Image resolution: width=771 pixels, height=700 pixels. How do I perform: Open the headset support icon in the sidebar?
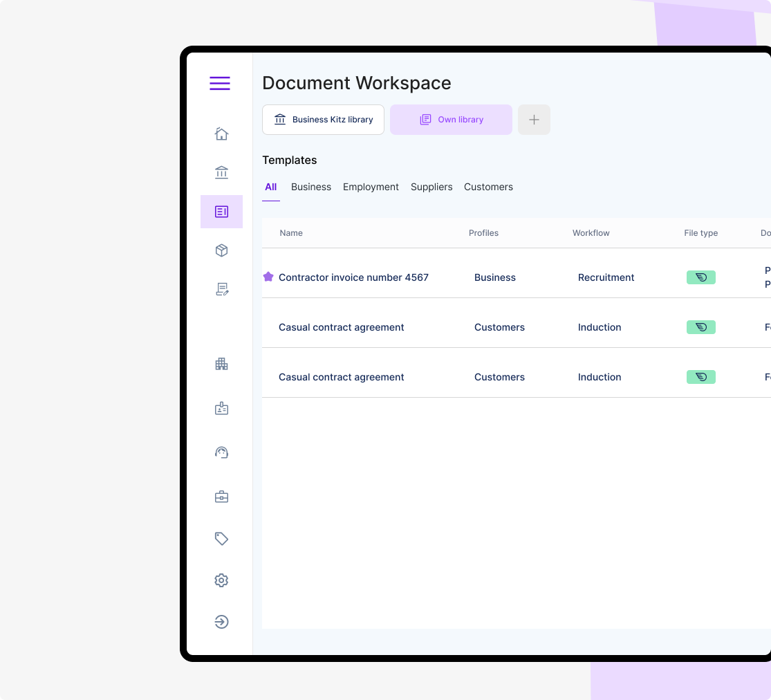[221, 452]
